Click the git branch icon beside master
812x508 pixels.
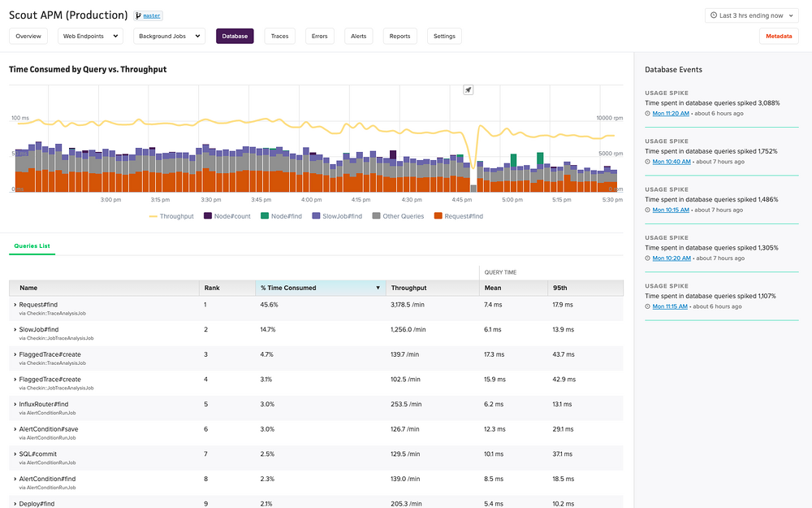(x=138, y=16)
